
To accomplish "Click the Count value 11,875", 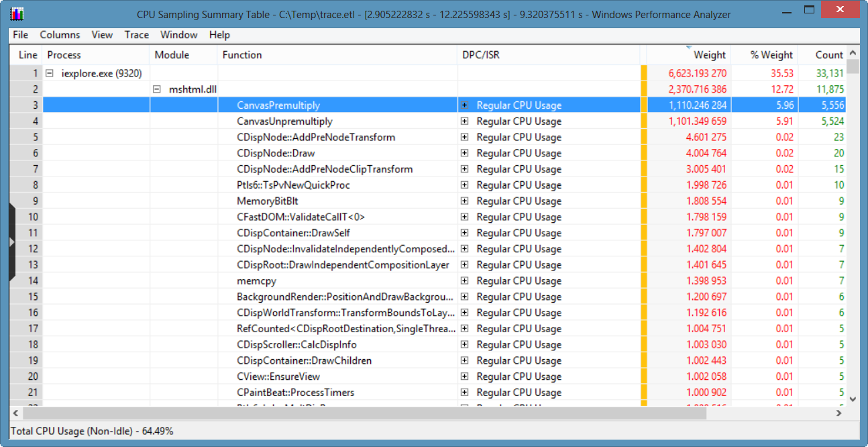I will tap(830, 89).
